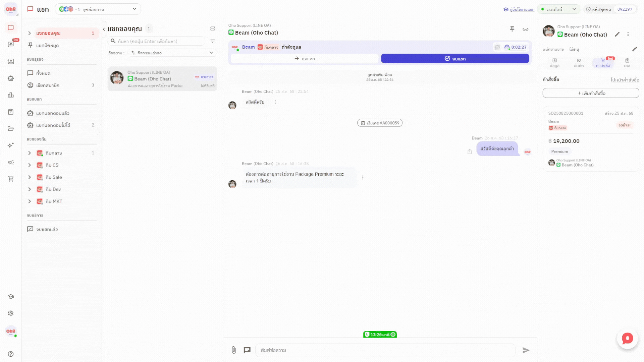Edit the contact name with the pencil icon
The image size is (644, 362).
[617, 35]
